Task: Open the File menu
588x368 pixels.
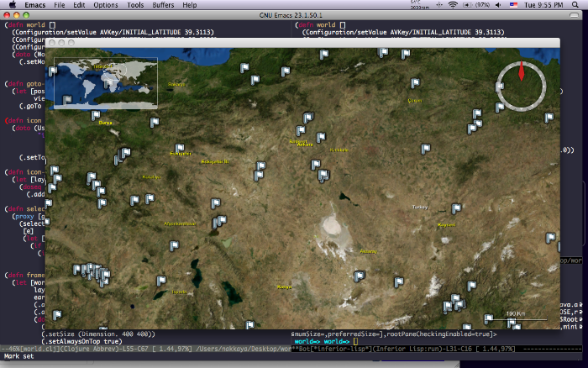Action: 60,5
